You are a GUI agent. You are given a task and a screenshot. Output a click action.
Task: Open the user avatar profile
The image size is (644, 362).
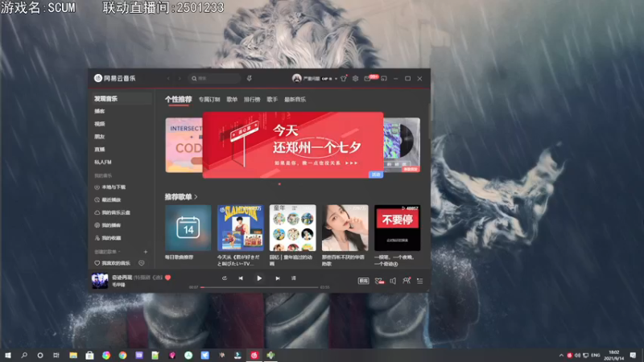pyautogui.click(x=296, y=78)
